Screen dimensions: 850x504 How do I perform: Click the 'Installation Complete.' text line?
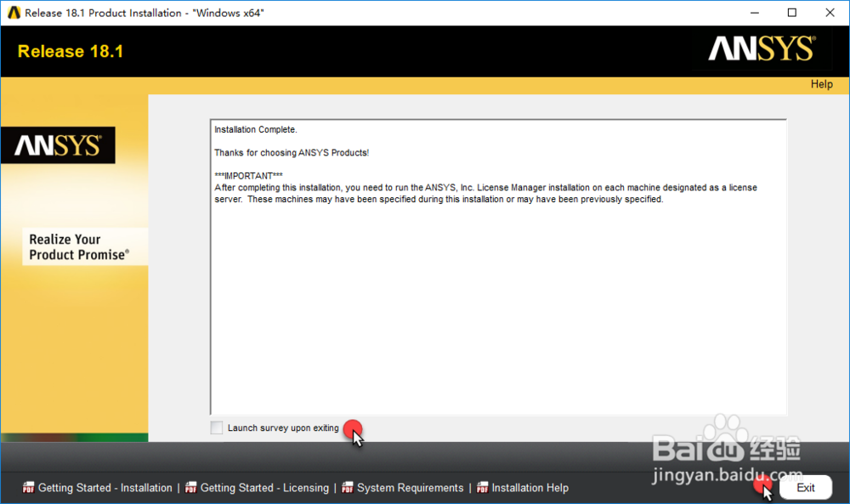click(x=255, y=129)
